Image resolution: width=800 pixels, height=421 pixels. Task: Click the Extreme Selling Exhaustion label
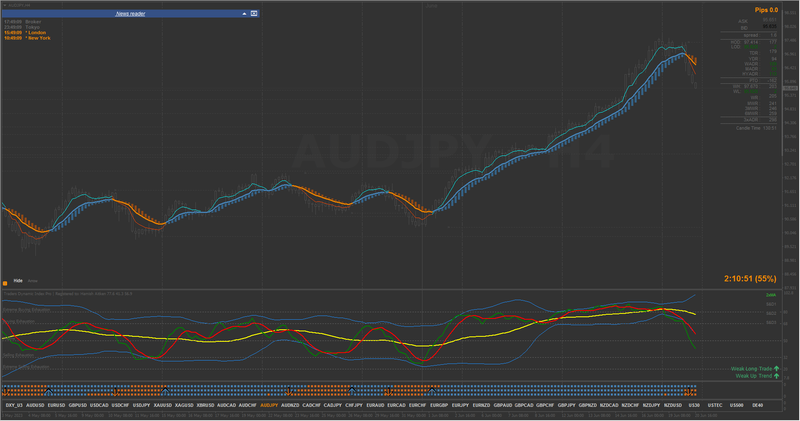click(x=26, y=367)
